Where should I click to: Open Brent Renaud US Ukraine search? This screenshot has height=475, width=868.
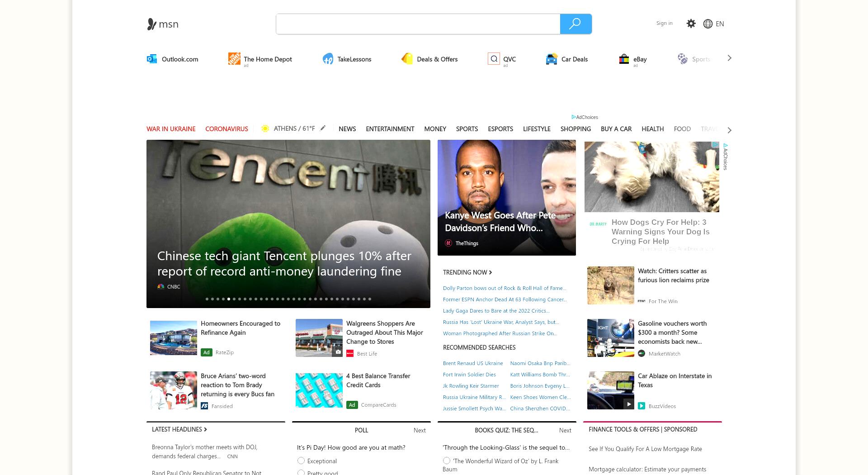pyautogui.click(x=473, y=363)
